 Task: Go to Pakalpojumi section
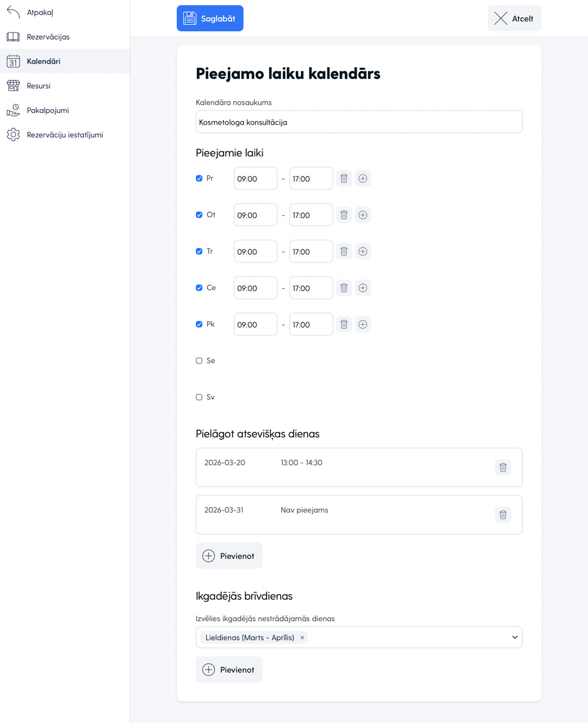(x=48, y=110)
